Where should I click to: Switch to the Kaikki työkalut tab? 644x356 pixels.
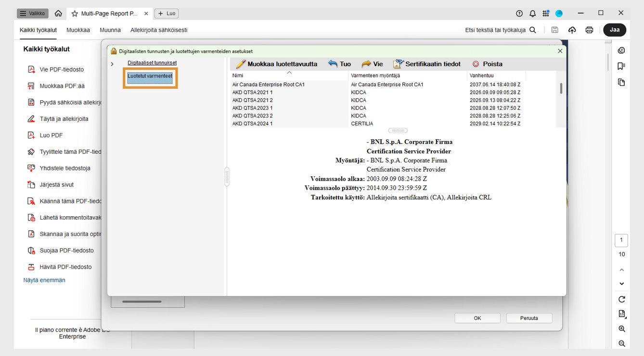38,30
